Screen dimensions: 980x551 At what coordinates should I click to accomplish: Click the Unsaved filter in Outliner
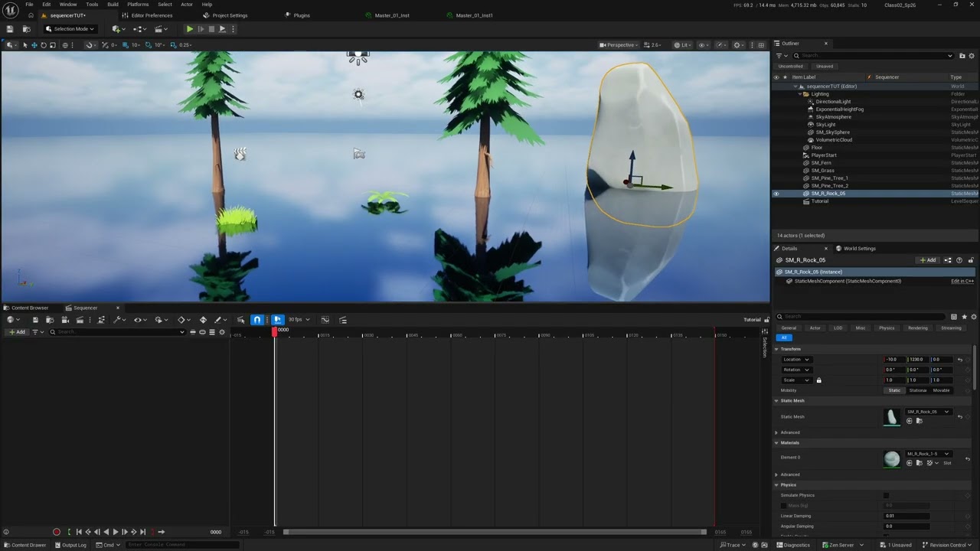825,67
